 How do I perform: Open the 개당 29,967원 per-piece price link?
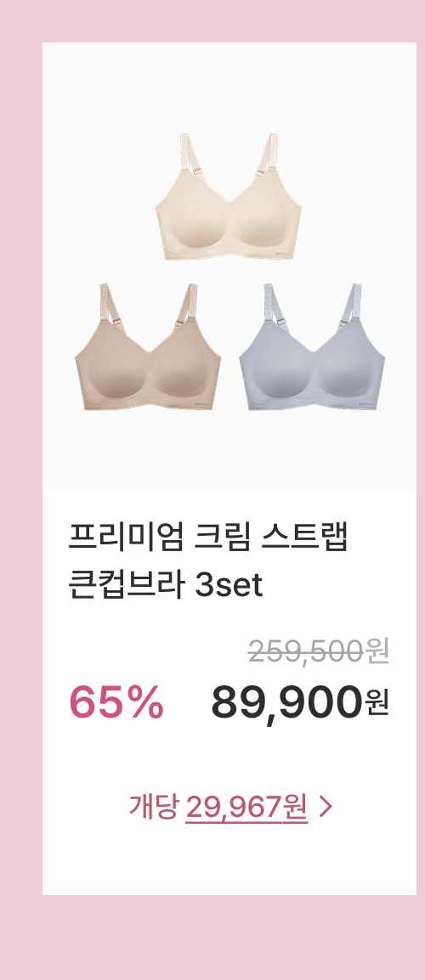[x=230, y=808]
